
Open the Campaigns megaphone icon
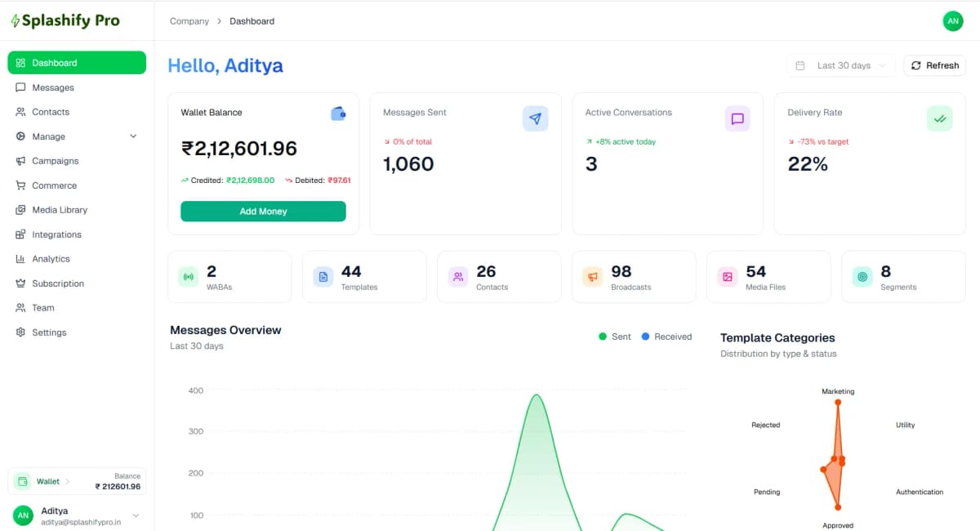(20, 161)
